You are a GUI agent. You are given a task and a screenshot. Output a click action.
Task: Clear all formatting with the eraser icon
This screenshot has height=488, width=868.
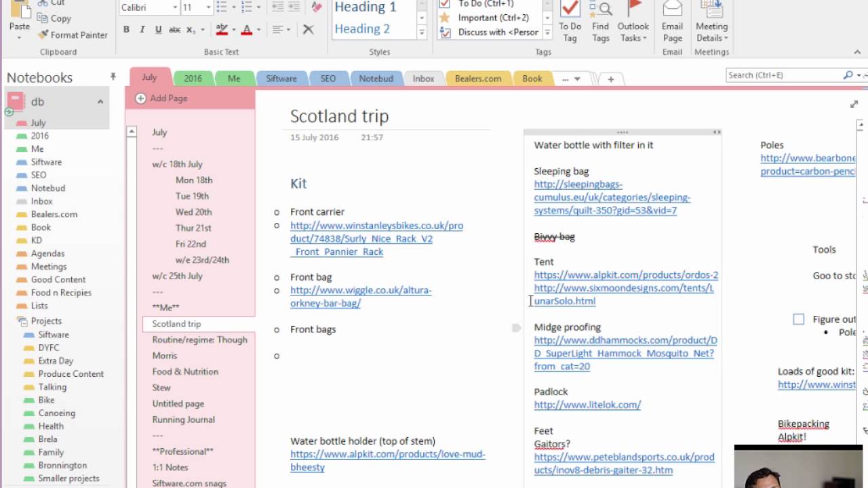coord(317,7)
